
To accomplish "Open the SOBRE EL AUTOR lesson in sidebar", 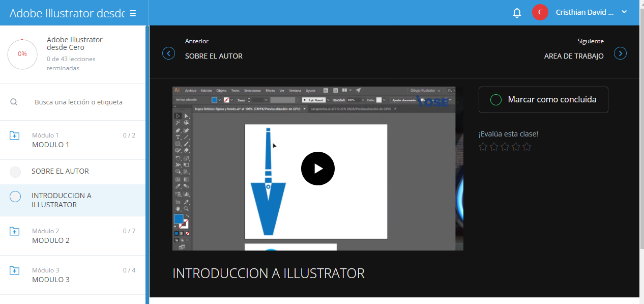I will [60, 172].
